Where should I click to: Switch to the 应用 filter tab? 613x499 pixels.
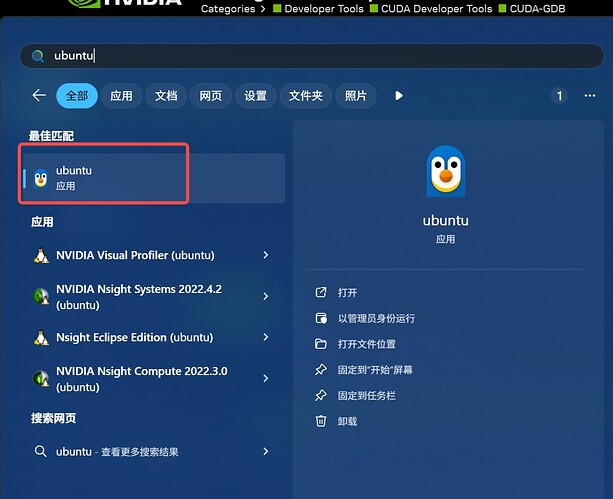121,96
